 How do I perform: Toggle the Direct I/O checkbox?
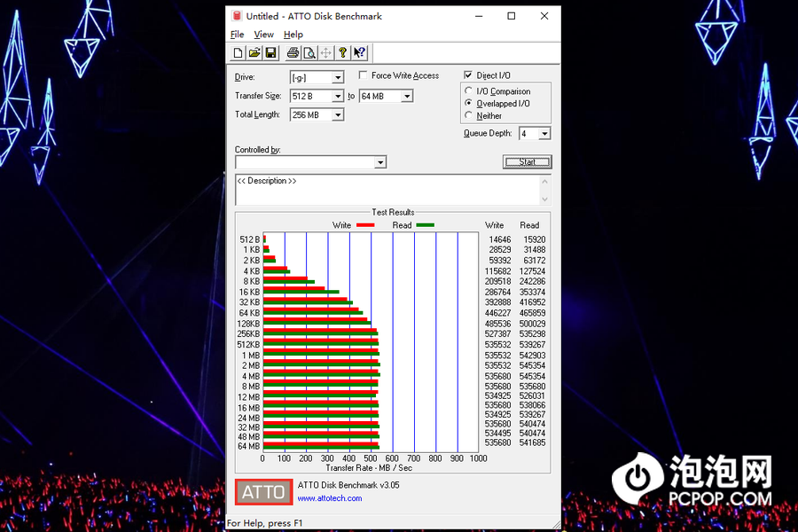(468, 75)
